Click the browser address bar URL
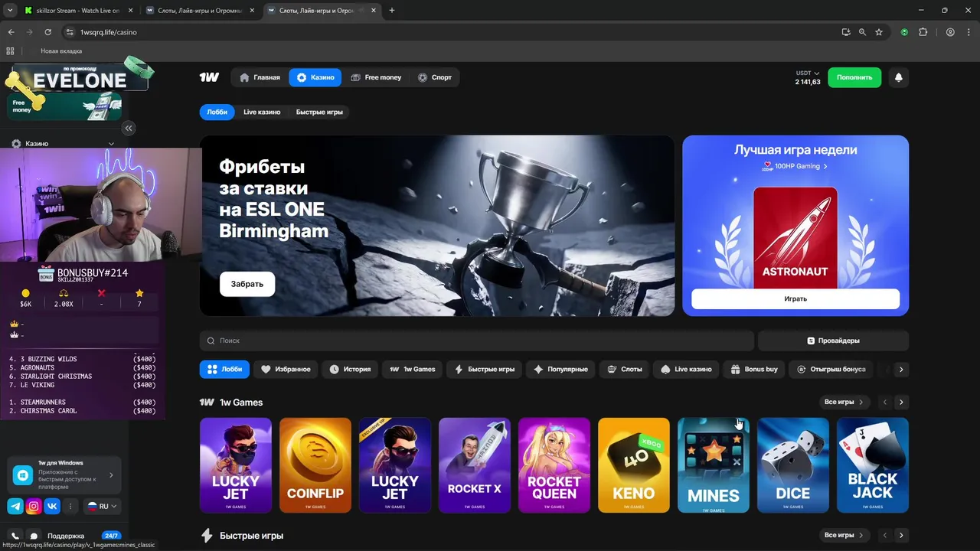The image size is (980, 551). tap(109, 32)
